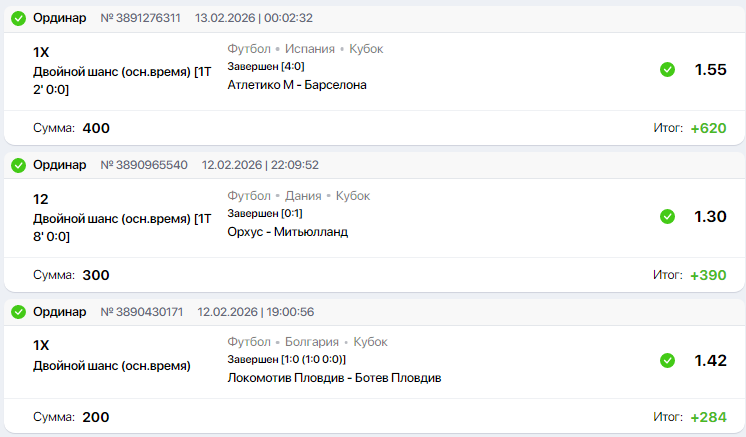Click result total +620

[x=708, y=128]
